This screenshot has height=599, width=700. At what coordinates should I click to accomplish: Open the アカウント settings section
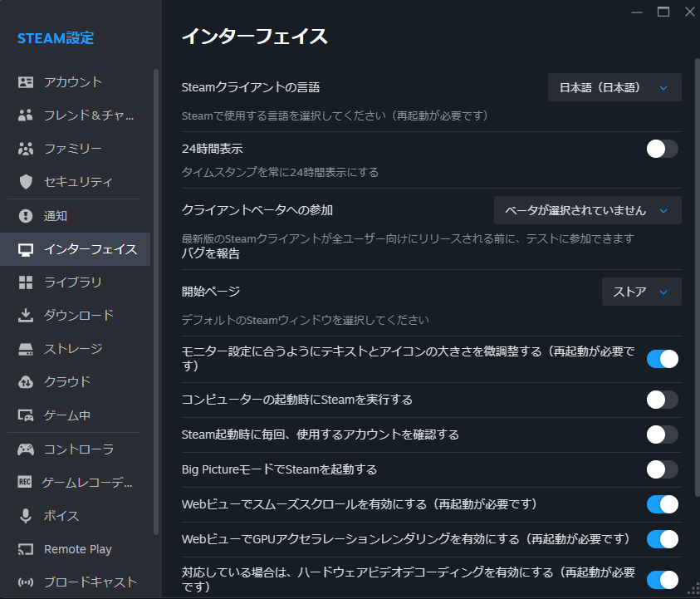(75, 82)
